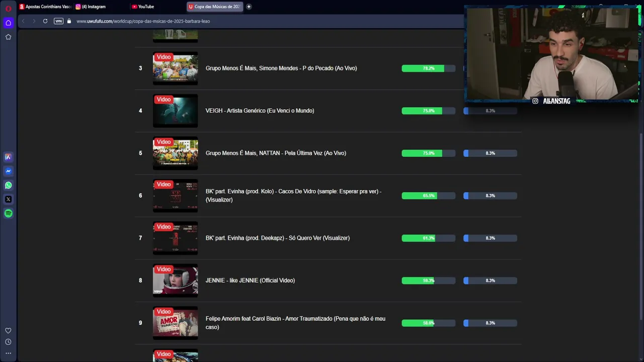Open Spotify player in the sidebar
Viewport: 644px width, 362px height.
8,213
